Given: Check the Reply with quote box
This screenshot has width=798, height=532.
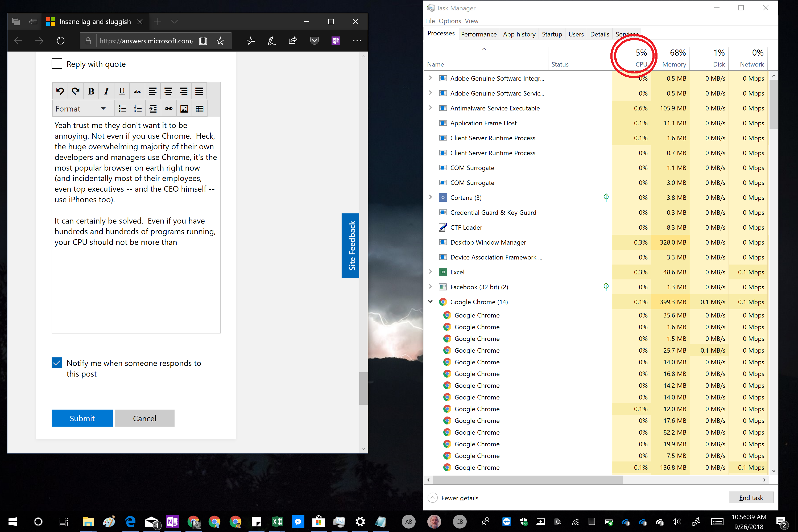Looking at the screenshot, I should click(x=57, y=64).
